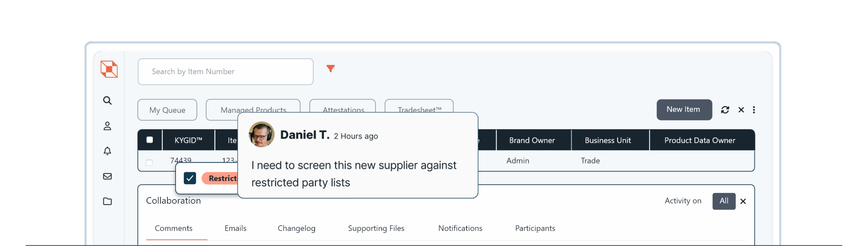This screenshot has height=246, width=868.
Task: Click the orange filter funnel icon
Action: pos(330,69)
